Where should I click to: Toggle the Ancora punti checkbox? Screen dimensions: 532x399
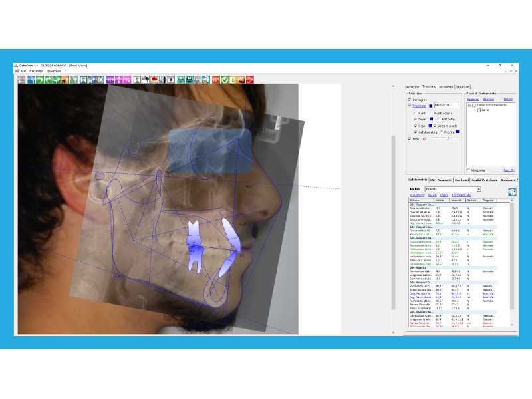(x=435, y=126)
